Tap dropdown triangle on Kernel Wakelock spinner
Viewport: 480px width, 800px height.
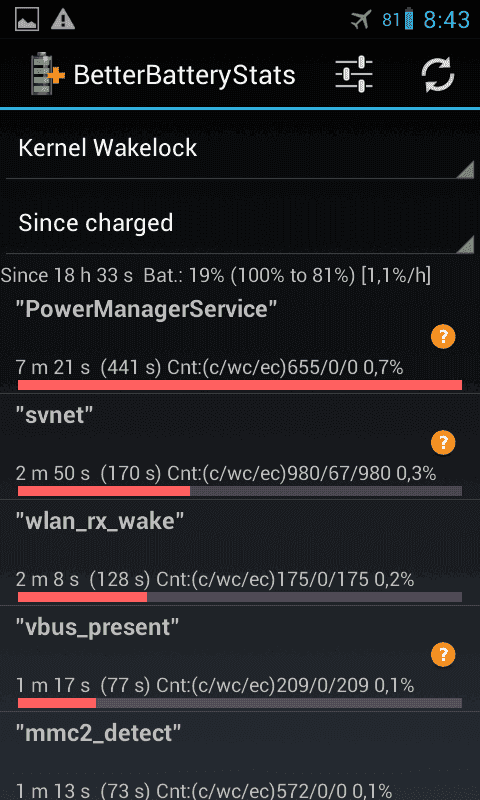pyautogui.click(x=465, y=169)
